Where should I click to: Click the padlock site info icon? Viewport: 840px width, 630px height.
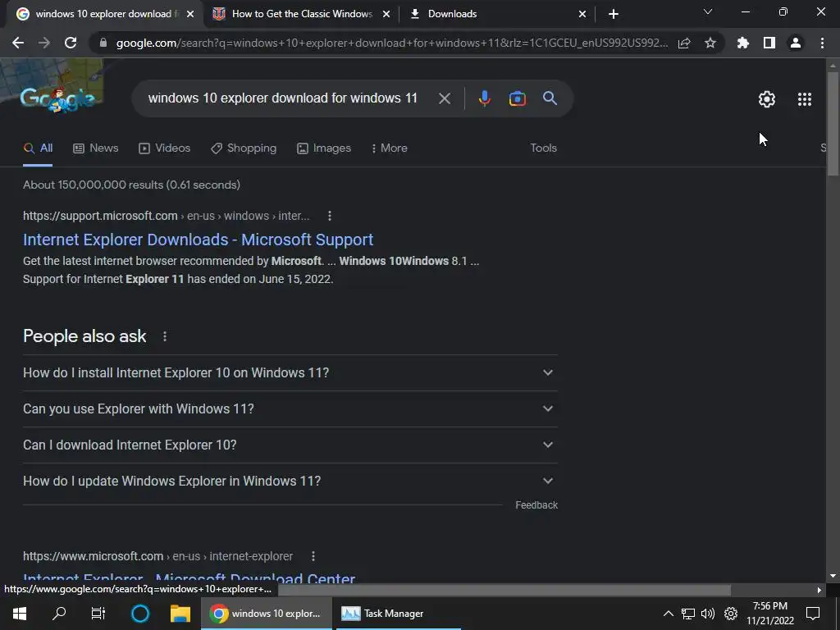click(103, 43)
